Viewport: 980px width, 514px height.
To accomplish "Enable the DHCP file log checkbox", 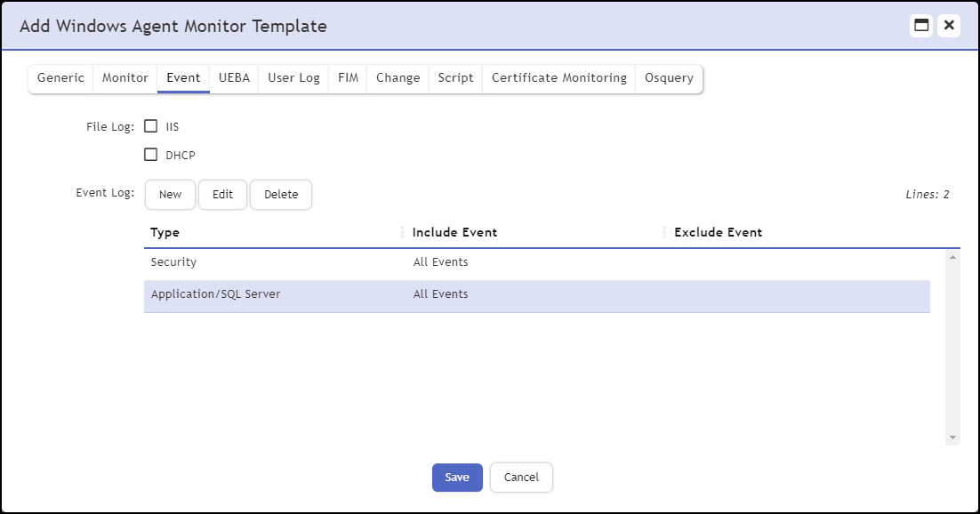I will [151, 155].
